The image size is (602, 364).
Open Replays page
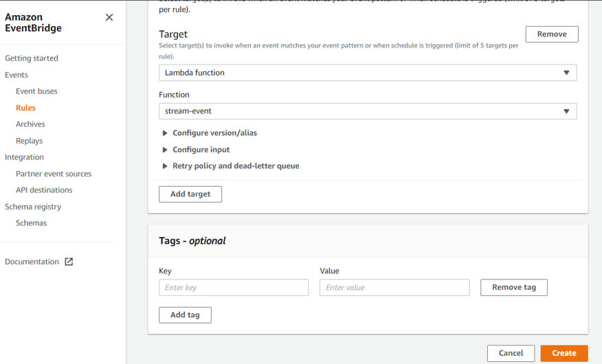pos(29,141)
